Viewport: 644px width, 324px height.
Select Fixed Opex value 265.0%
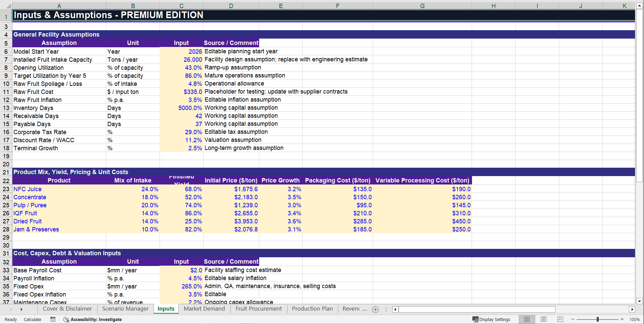pyautogui.click(x=181, y=286)
